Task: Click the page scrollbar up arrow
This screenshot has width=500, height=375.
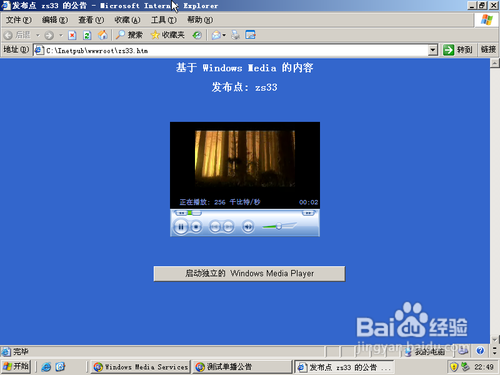Action: tap(495, 63)
